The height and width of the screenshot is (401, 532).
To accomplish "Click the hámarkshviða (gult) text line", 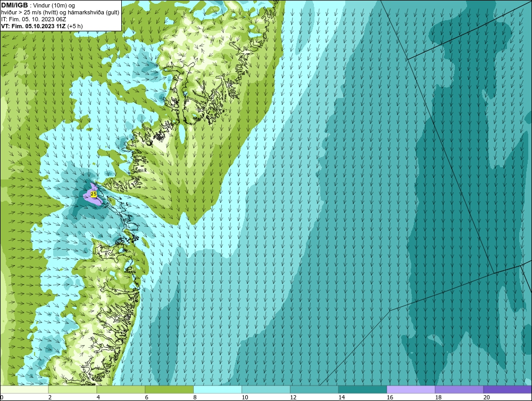I will (x=60, y=13).
